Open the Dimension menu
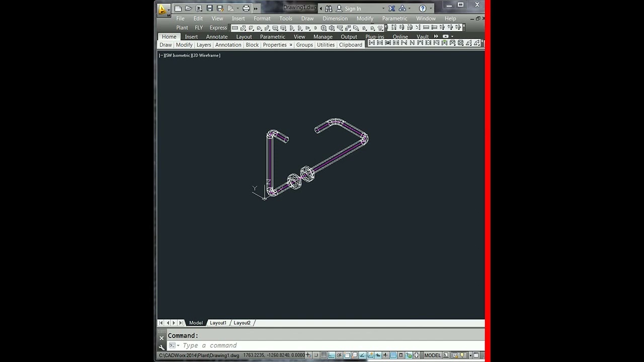 click(335, 19)
